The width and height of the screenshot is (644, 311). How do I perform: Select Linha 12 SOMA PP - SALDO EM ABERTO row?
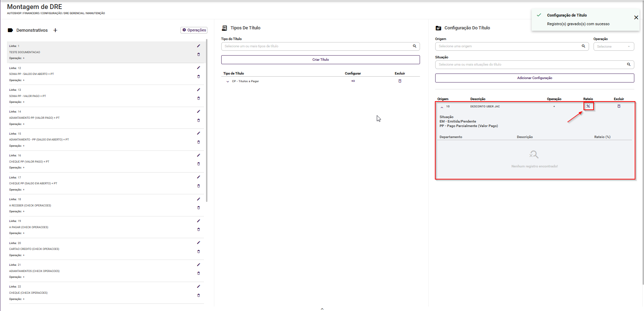pos(105,74)
